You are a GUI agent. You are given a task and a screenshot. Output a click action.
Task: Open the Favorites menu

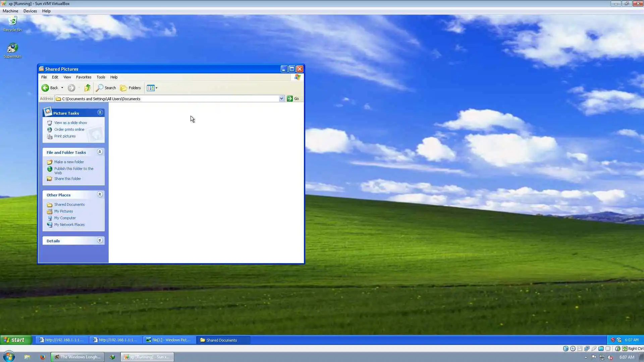coord(84,77)
